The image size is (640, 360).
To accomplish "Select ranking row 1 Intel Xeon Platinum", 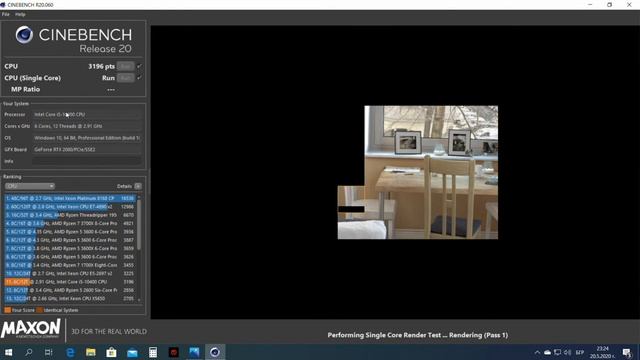I will [70, 198].
